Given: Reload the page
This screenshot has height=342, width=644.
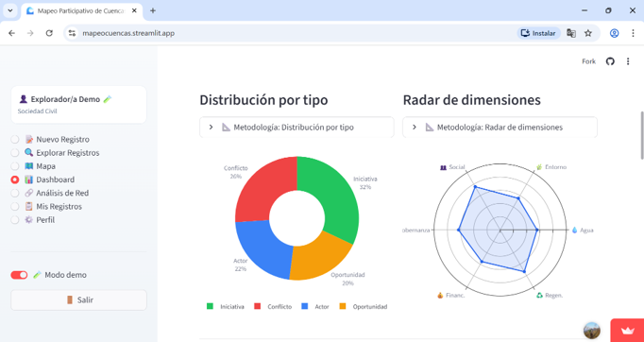Looking at the screenshot, I should click(x=49, y=33).
